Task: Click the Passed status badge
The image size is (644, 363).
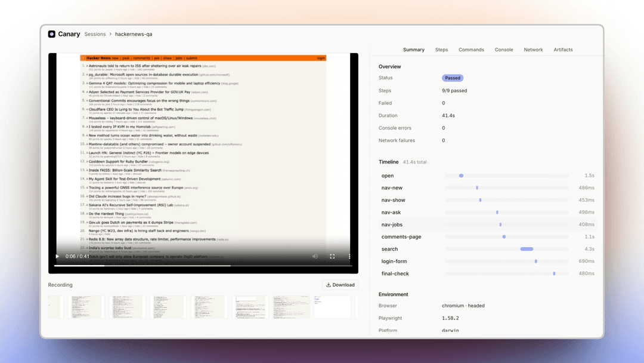Action: (453, 78)
